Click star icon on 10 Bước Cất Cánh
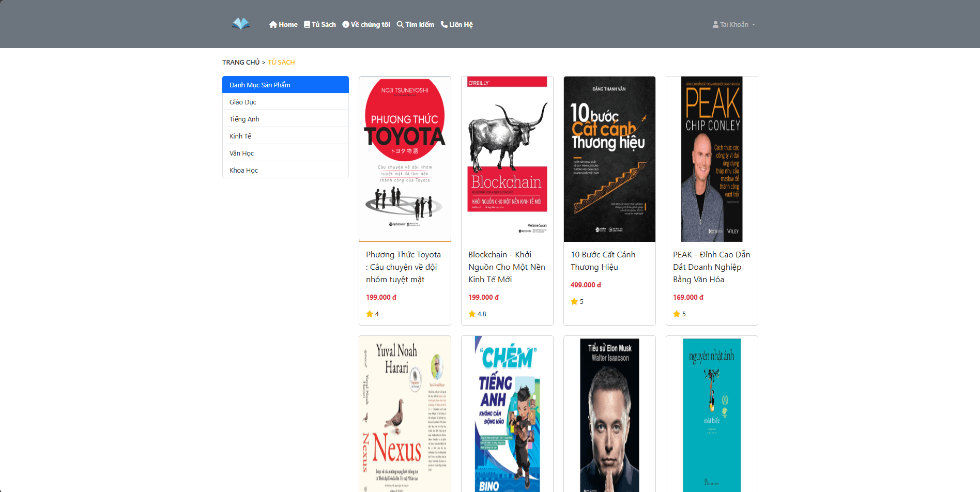Screen dimensions: 980x492 (x=574, y=301)
